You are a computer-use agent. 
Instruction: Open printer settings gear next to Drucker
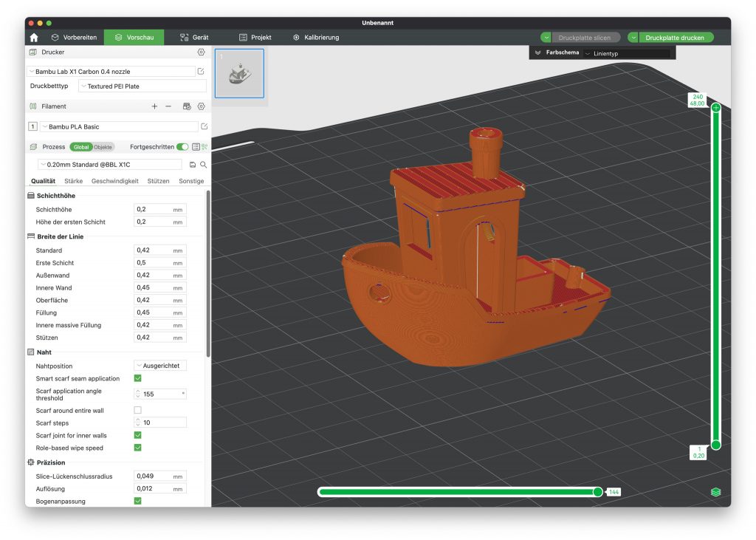201,52
